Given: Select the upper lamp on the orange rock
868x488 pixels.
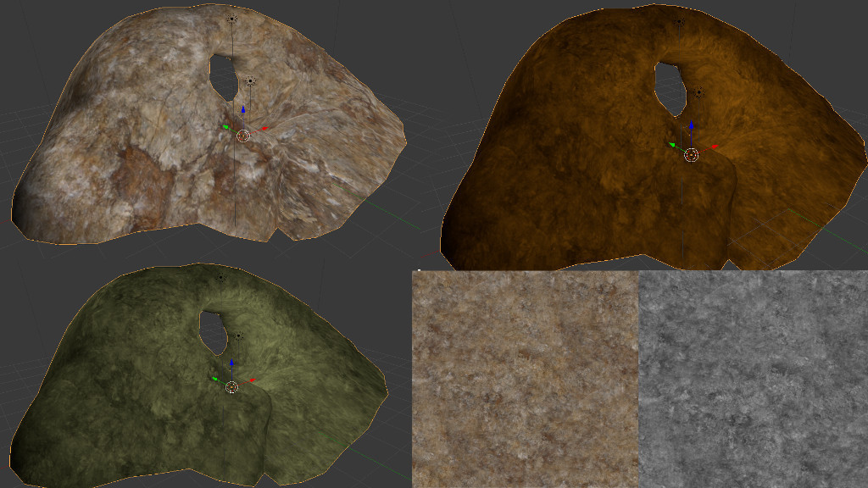Looking at the screenshot, I should click(x=680, y=23).
